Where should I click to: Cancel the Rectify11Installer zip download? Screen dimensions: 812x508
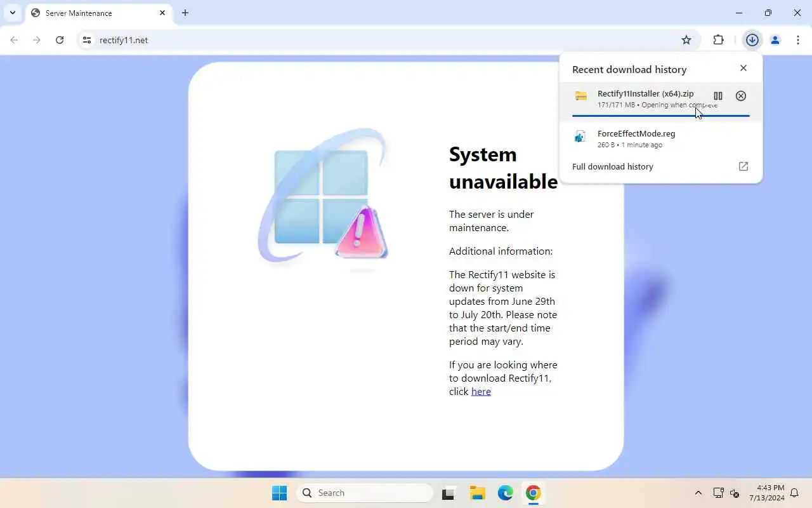(x=741, y=96)
